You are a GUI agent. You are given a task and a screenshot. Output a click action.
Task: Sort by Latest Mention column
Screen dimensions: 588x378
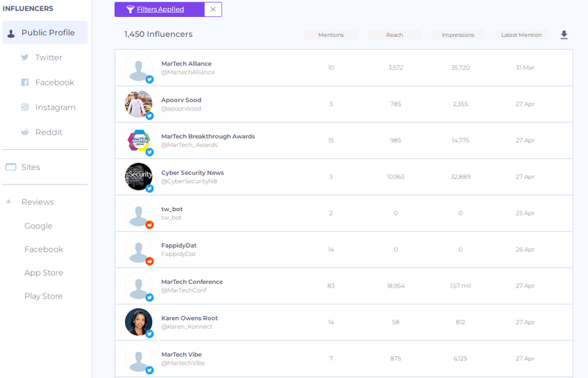(x=521, y=35)
